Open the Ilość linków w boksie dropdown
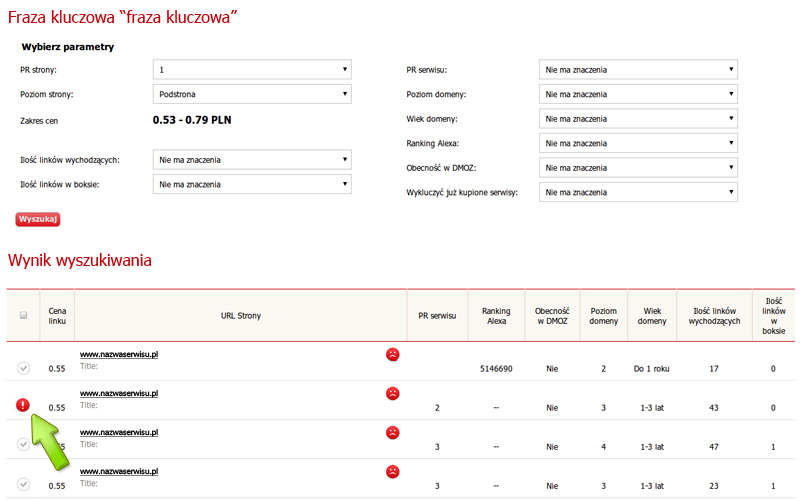Viewport: 800px width, 500px height. [252, 184]
